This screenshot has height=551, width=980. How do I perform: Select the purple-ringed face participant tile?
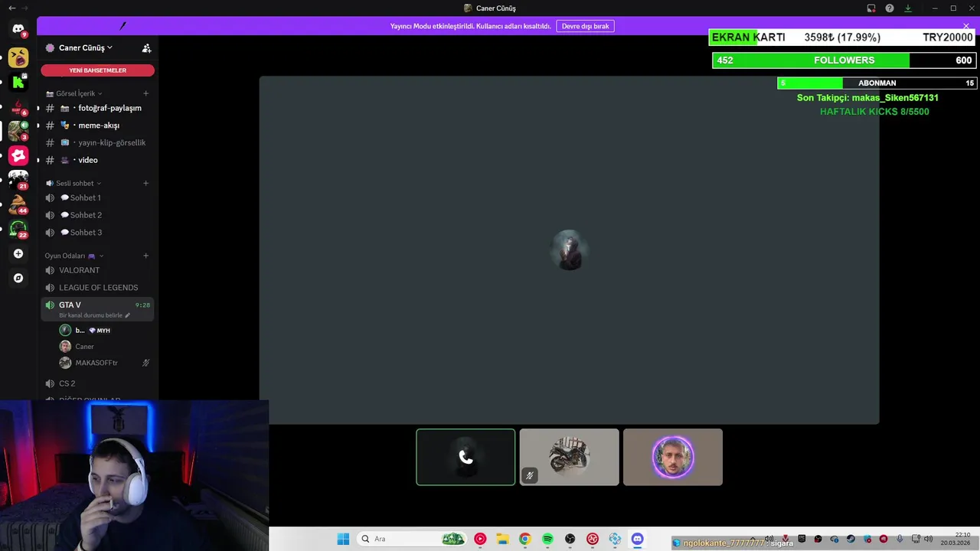point(672,457)
